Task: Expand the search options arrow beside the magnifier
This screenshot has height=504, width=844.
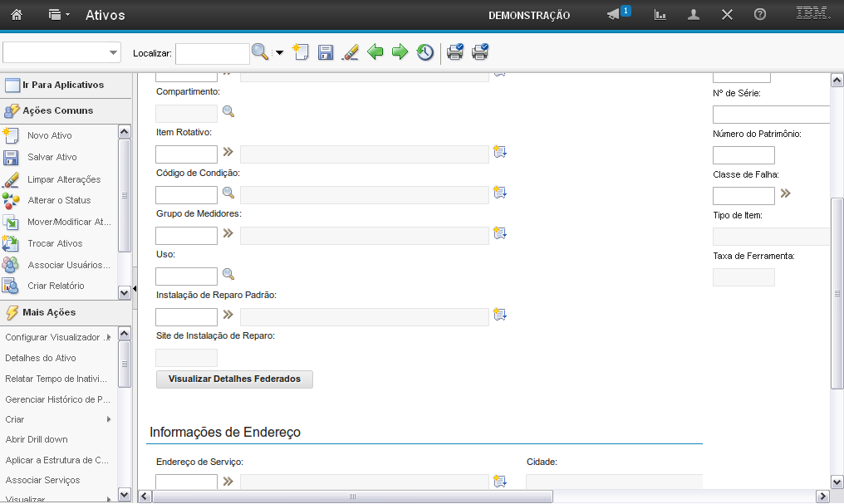Action: click(x=279, y=53)
